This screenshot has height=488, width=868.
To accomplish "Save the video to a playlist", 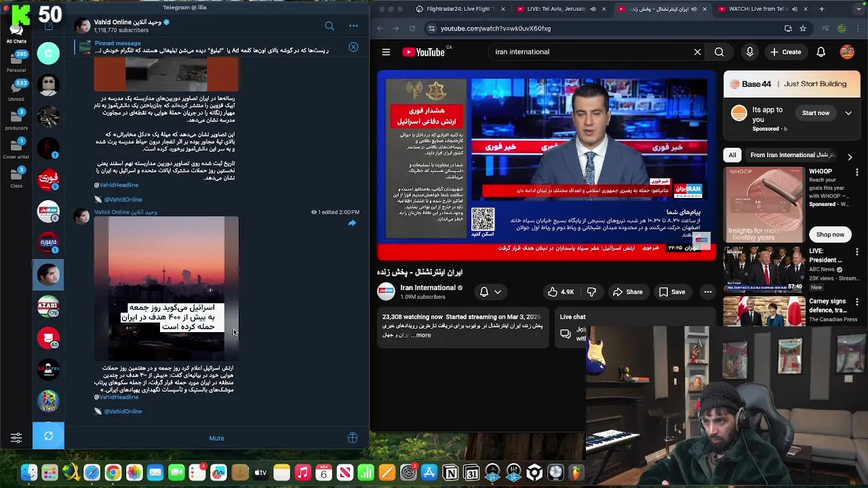I will pyautogui.click(x=672, y=292).
